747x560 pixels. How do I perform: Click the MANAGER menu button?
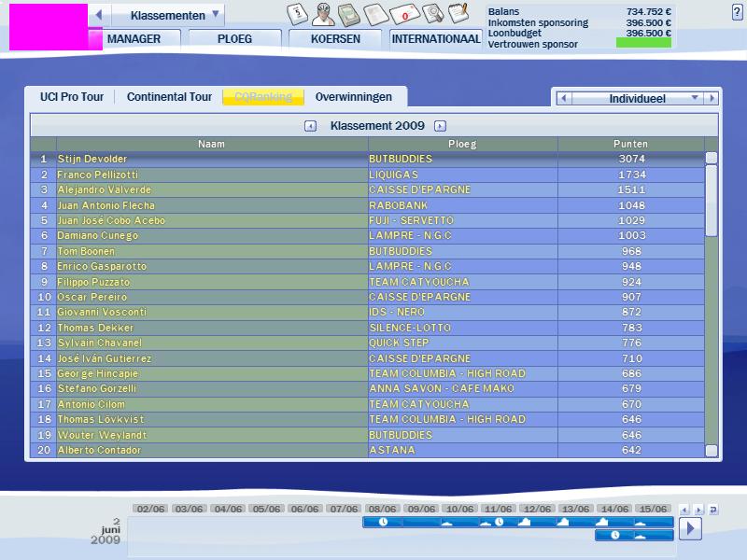134,39
